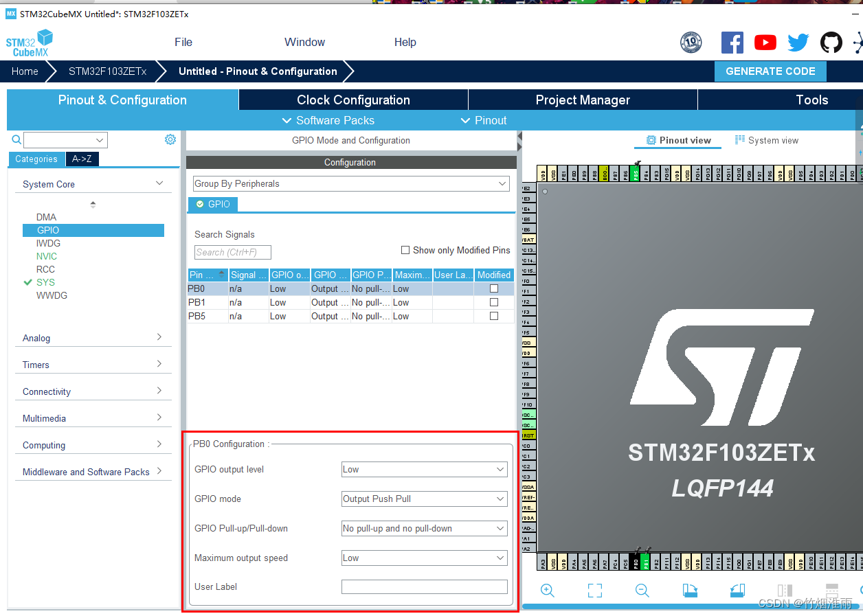Viewport: 863px width, 616px height.
Task: Open the YouTube icon link
Action: 765,43
